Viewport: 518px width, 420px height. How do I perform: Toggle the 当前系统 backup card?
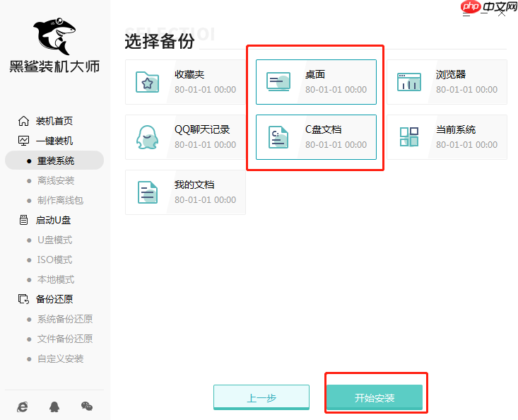[x=447, y=137]
